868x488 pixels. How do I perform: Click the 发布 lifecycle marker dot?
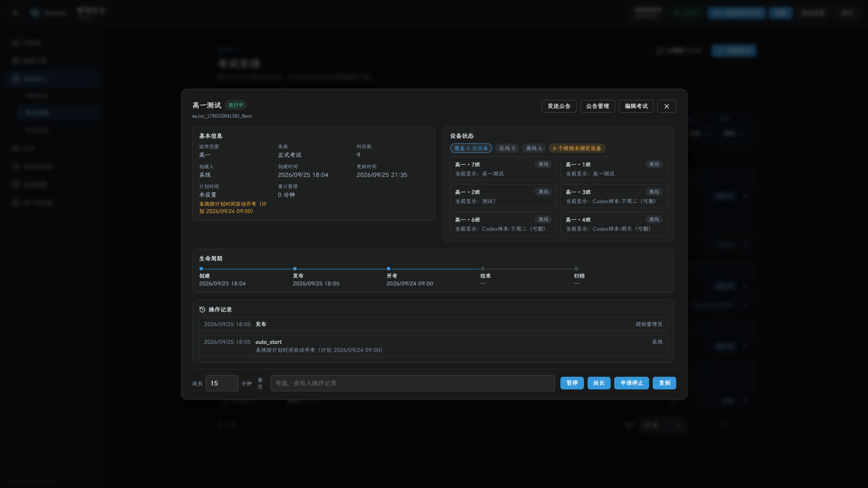click(295, 269)
